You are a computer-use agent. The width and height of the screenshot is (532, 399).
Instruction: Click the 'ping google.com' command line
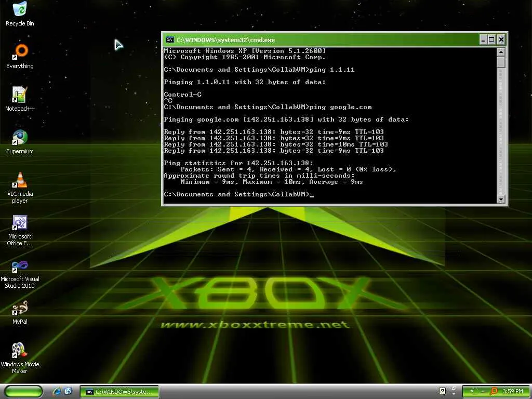(x=268, y=107)
